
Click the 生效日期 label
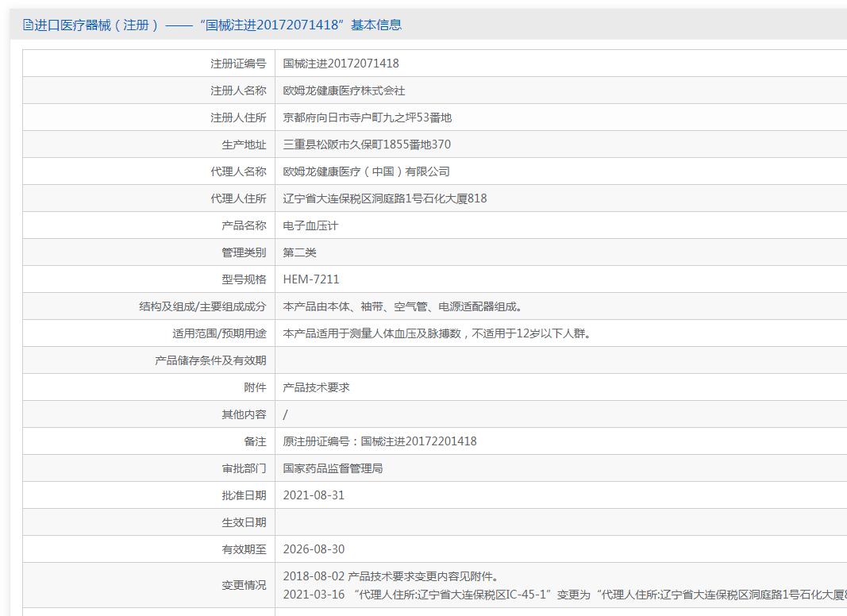[x=244, y=523]
